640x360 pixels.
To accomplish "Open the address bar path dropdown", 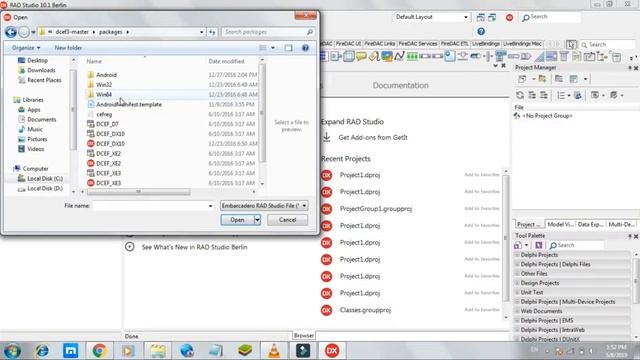I will pyautogui.click(x=201, y=32).
